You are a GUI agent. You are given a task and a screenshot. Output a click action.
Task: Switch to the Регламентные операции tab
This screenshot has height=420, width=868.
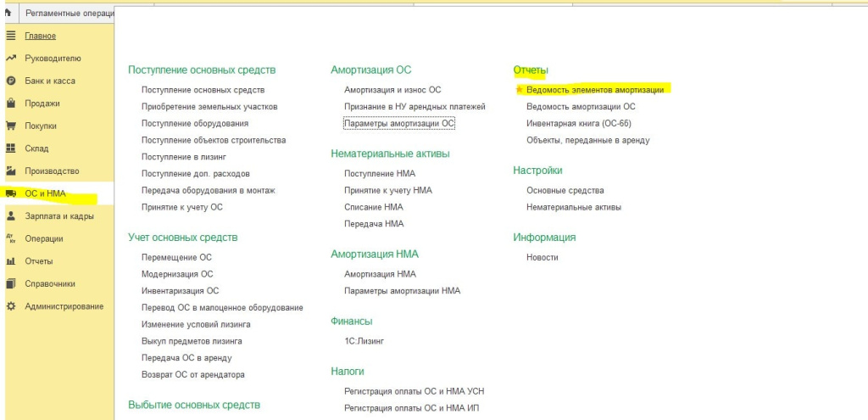point(68,14)
